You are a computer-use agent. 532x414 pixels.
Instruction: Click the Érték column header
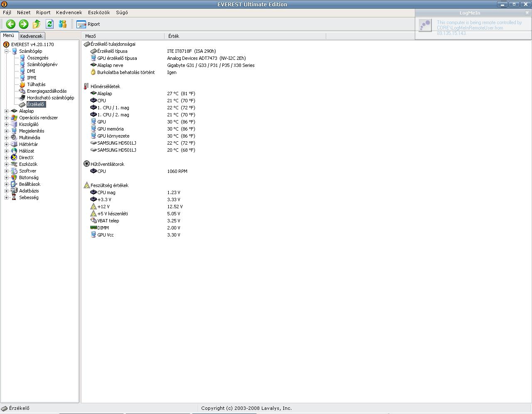coord(245,36)
